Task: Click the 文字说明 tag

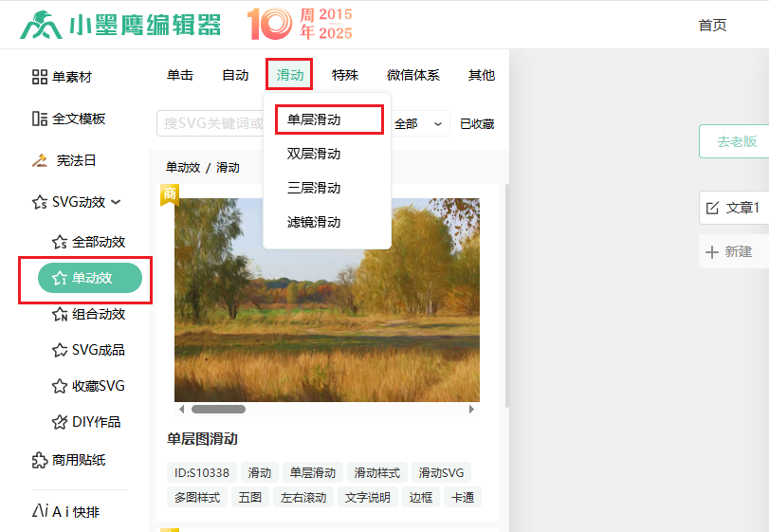Action: [x=368, y=497]
